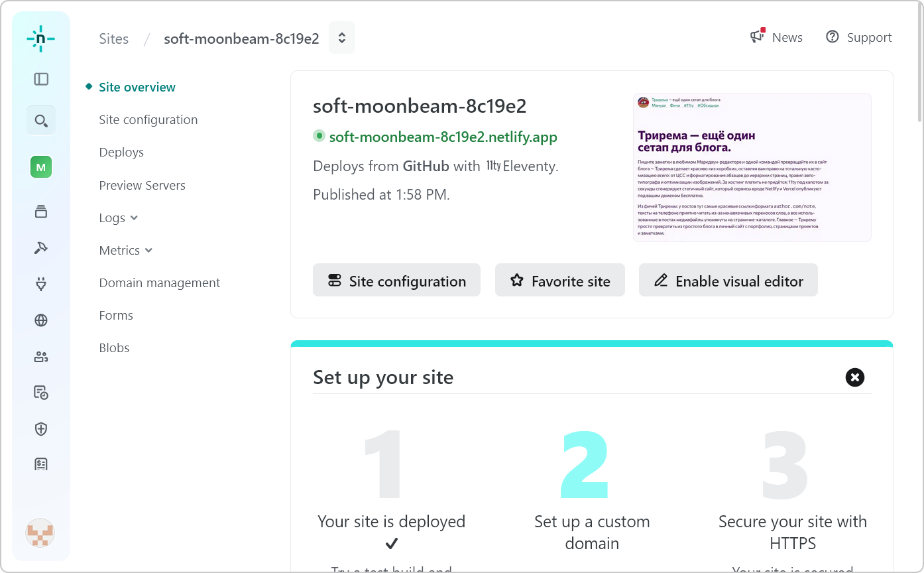The image size is (924, 573).
Task: Open search with the magnifier icon
Action: point(41,121)
